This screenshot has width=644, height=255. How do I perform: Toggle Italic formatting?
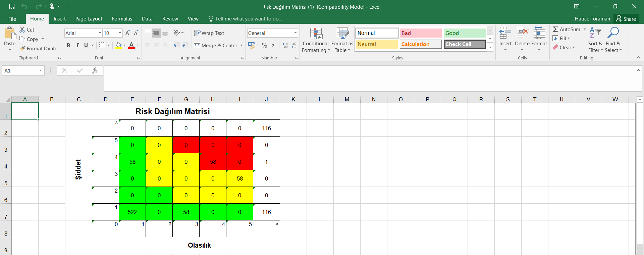(77, 45)
